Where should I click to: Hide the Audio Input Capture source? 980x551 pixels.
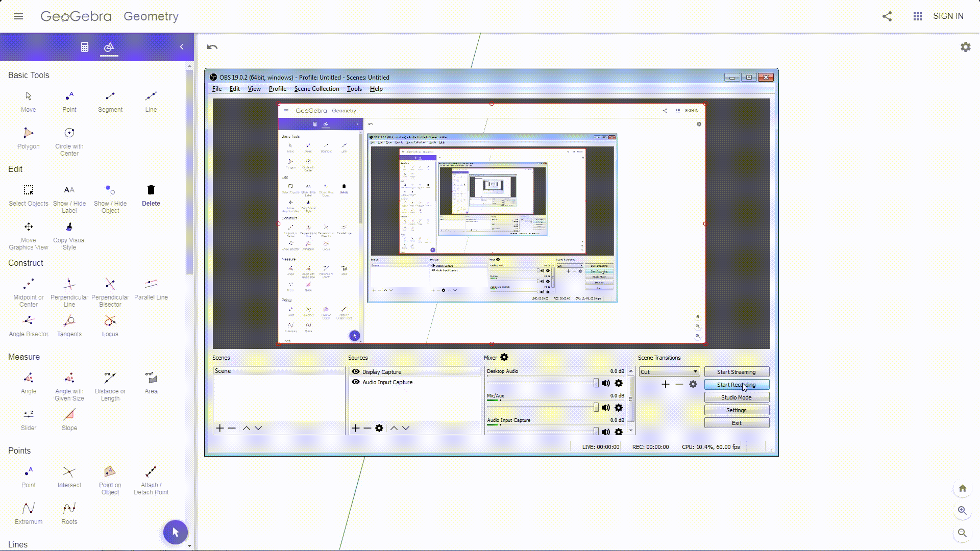[356, 382]
